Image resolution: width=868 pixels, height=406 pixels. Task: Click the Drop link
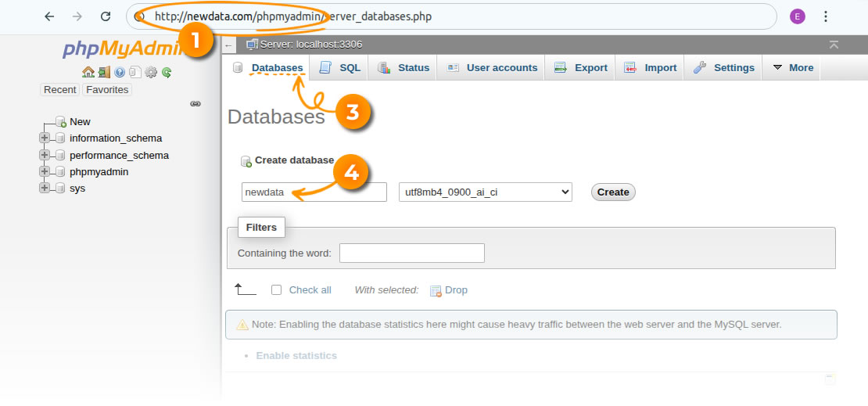click(x=456, y=289)
